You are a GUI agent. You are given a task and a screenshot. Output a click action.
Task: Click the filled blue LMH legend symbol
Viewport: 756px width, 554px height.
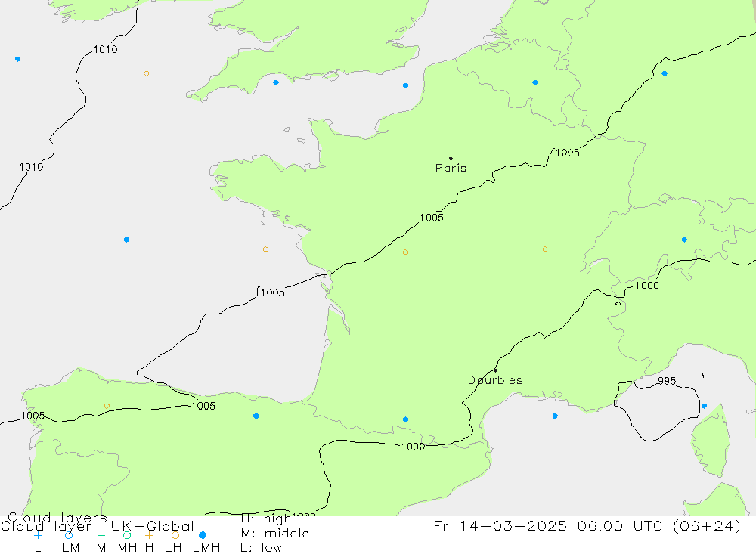[203, 535]
